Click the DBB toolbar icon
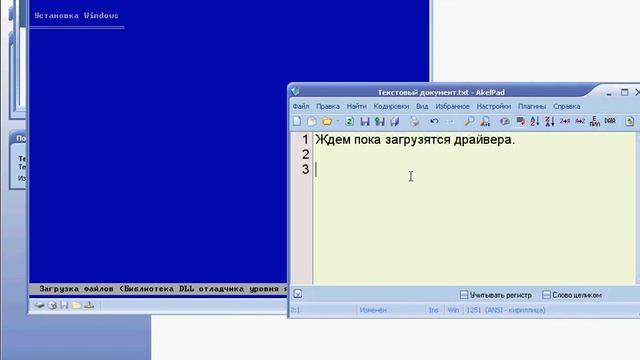Image resolution: width=640 pixels, height=360 pixels. 610,121
